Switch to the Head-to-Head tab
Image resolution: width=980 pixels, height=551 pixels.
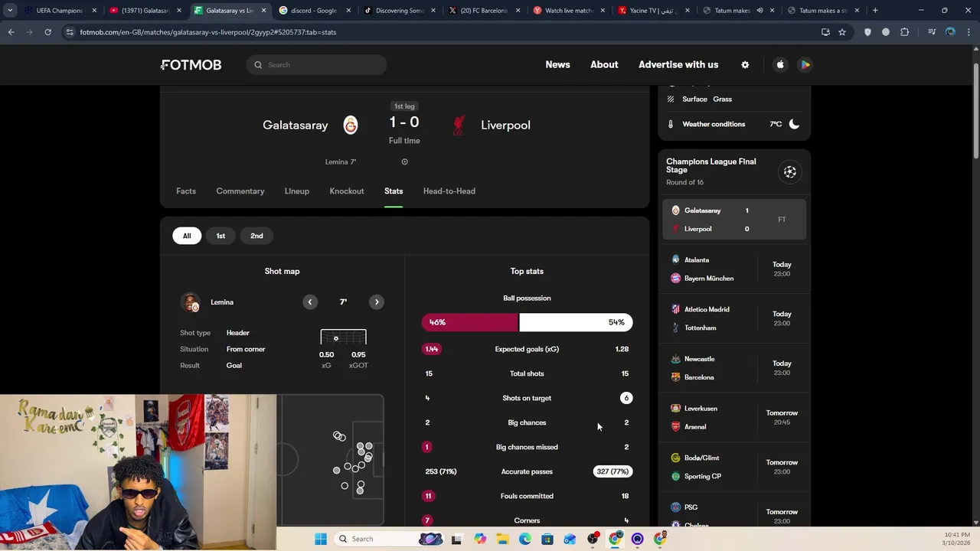pos(449,191)
